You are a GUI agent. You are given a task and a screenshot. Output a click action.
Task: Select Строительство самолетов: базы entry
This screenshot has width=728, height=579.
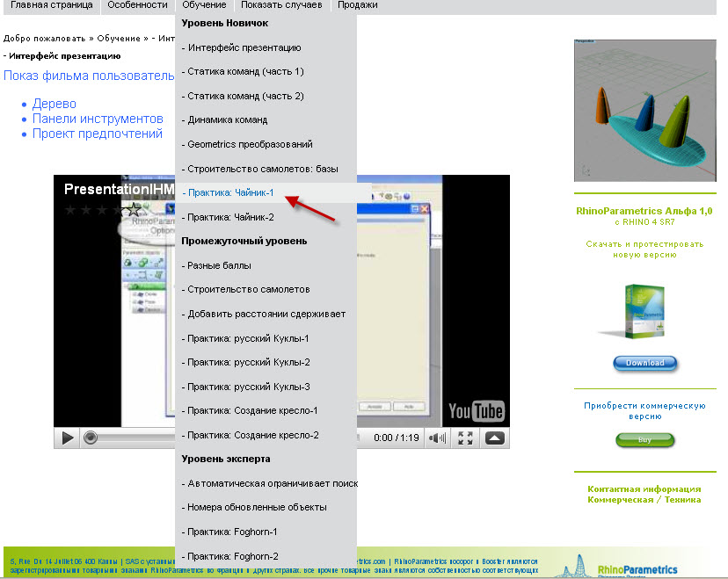click(x=260, y=169)
